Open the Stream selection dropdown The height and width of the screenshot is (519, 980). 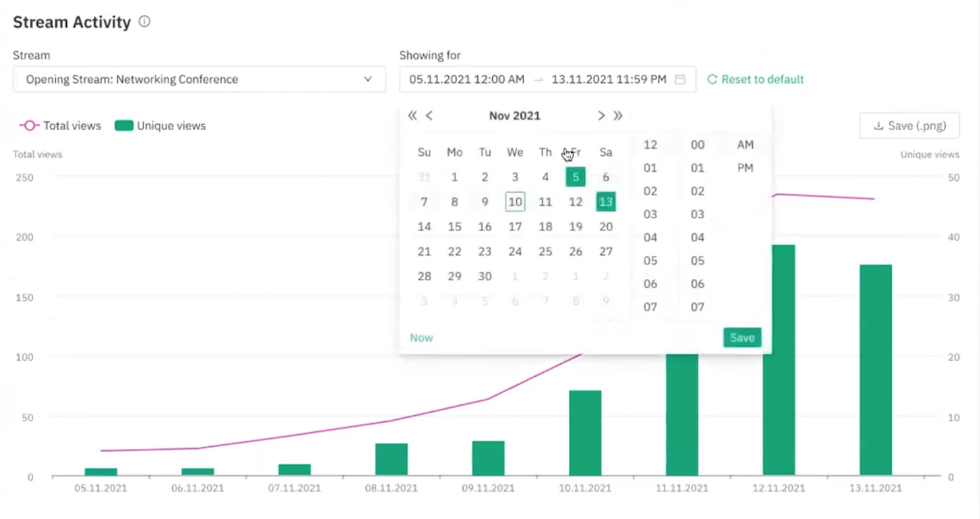200,80
